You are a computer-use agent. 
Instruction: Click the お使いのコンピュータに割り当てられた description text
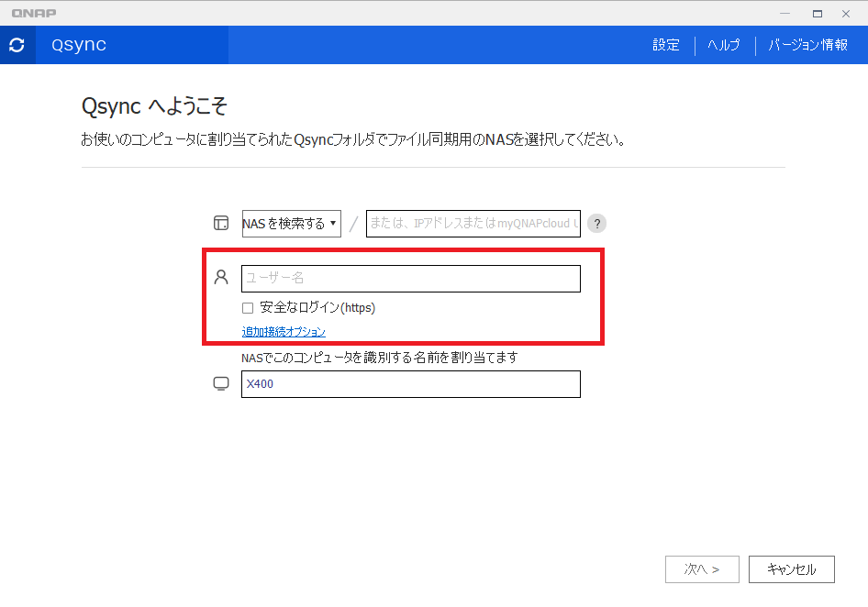coord(353,139)
